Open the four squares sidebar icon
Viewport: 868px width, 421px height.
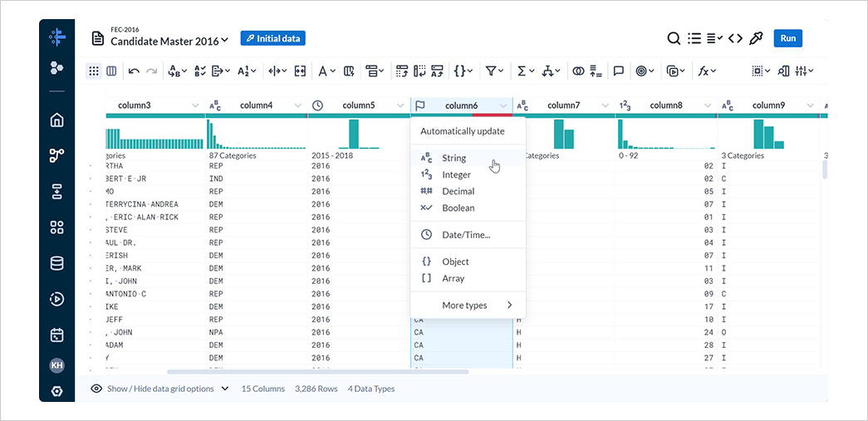click(x=56, y=228)
